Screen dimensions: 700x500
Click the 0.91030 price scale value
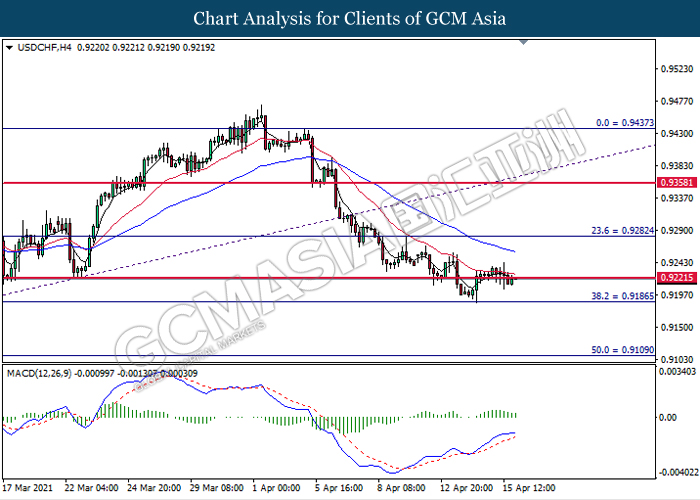677,359
